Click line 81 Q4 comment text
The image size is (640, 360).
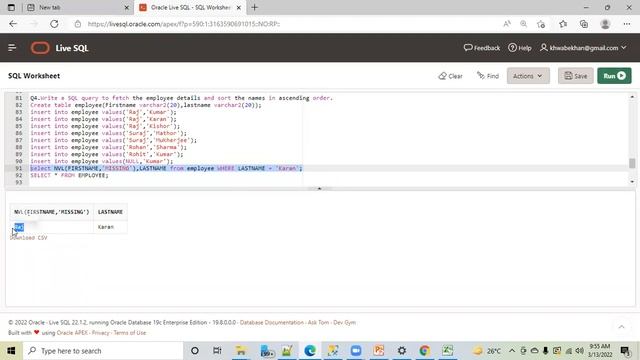coord(181,98)
